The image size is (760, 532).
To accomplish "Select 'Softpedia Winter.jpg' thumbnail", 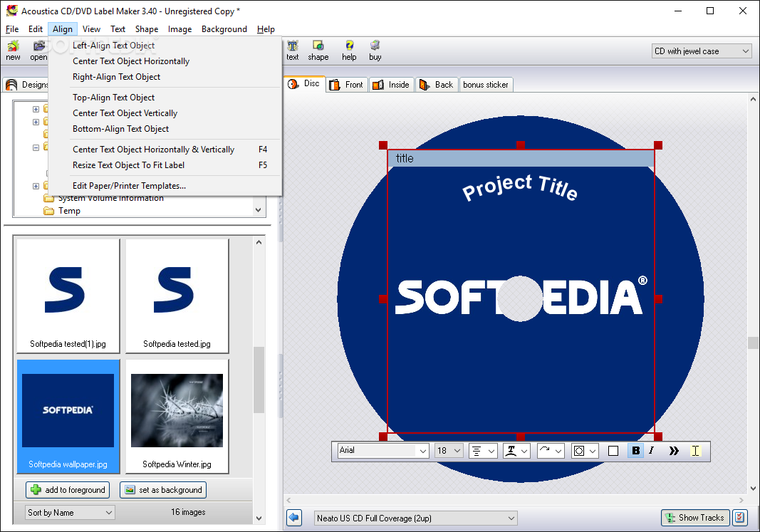I will coord(177,416).
